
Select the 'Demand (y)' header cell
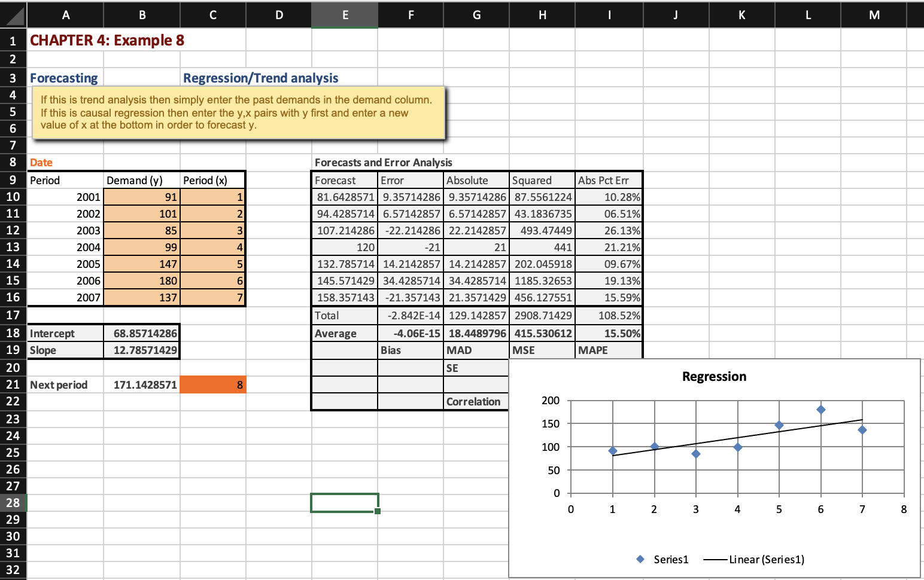click(x=142, y=180)
